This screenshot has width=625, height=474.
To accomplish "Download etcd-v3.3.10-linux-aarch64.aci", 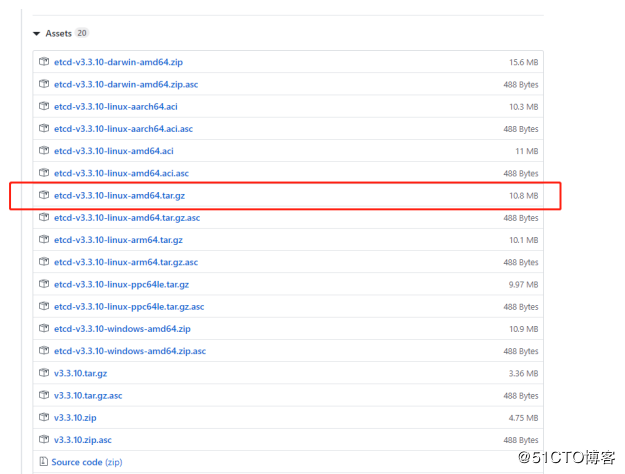I will 116,107.
